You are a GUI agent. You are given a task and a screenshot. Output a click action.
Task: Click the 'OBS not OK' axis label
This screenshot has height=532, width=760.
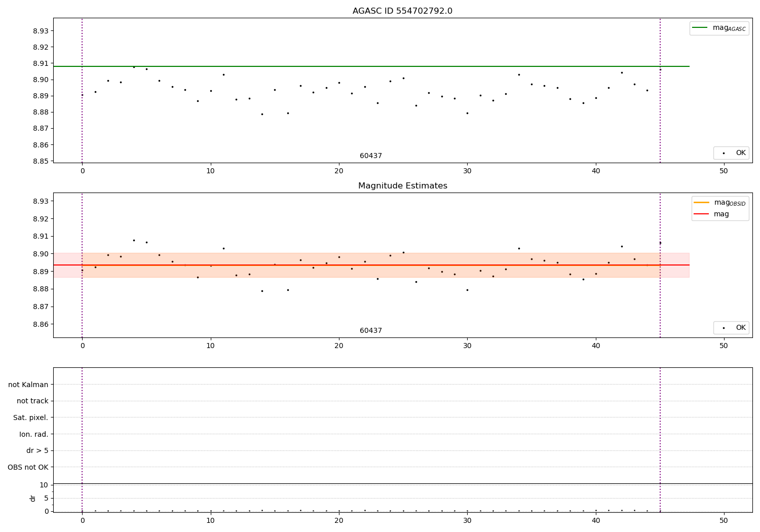[x=28, y=467]
